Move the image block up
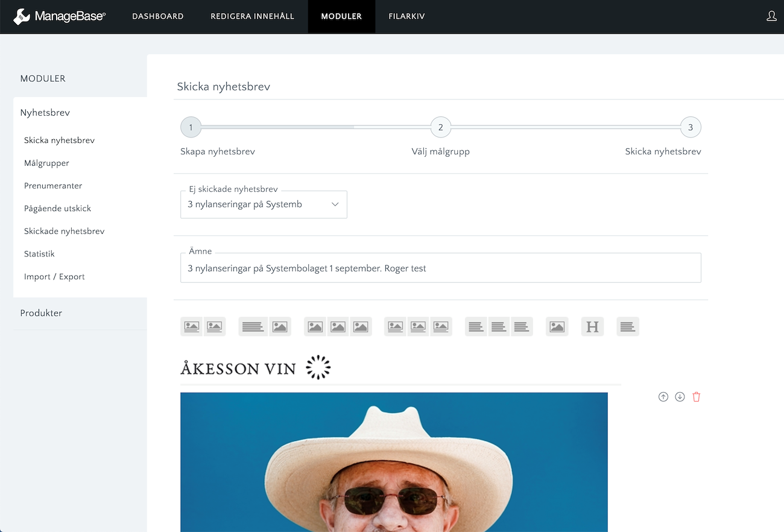The height and width of the screenshot is (532, 784). [x=663, y=397]
